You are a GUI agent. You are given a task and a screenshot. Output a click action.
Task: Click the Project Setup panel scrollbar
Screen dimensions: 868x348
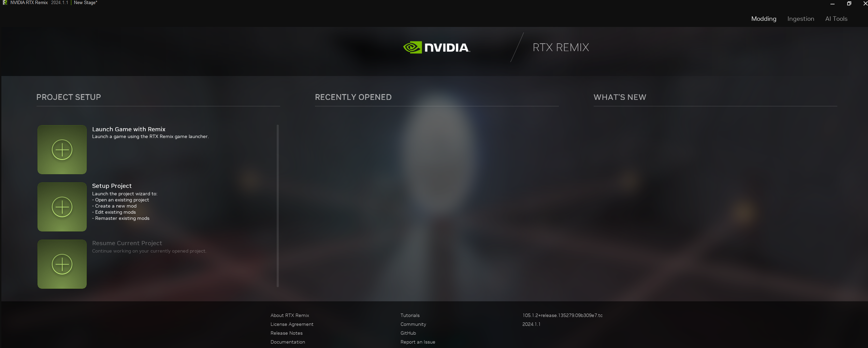(278, 206)
